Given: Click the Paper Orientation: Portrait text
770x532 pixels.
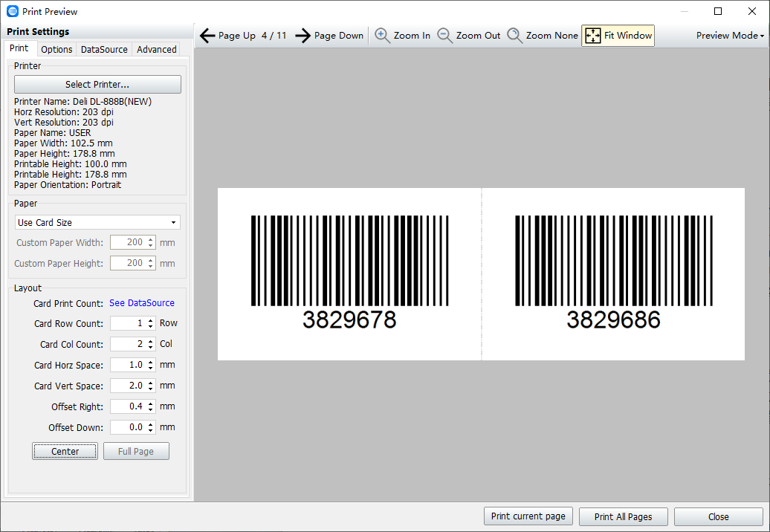Looking at the screenshot, I should [x=68, y=185].
